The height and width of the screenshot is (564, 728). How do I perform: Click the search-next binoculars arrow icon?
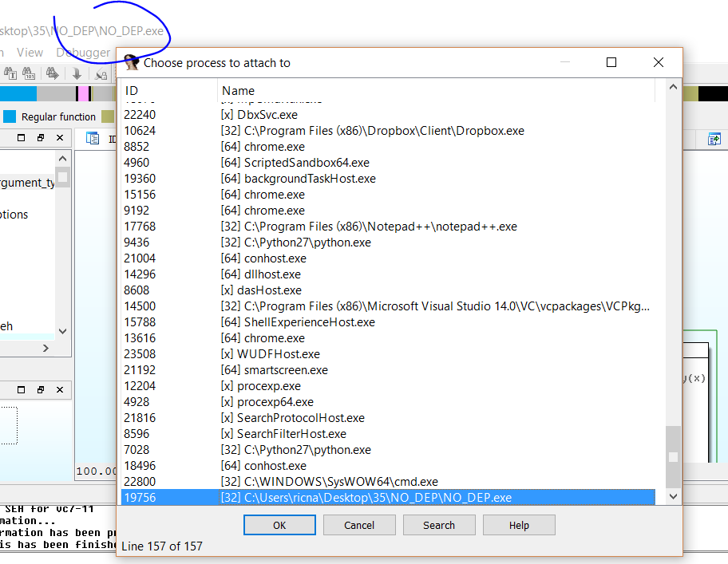pos(53,73)
